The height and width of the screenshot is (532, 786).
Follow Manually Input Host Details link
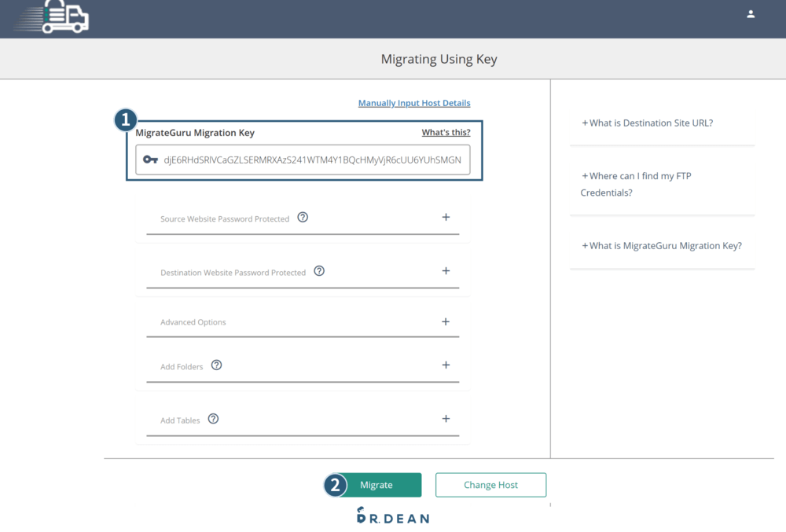(414, 103)
